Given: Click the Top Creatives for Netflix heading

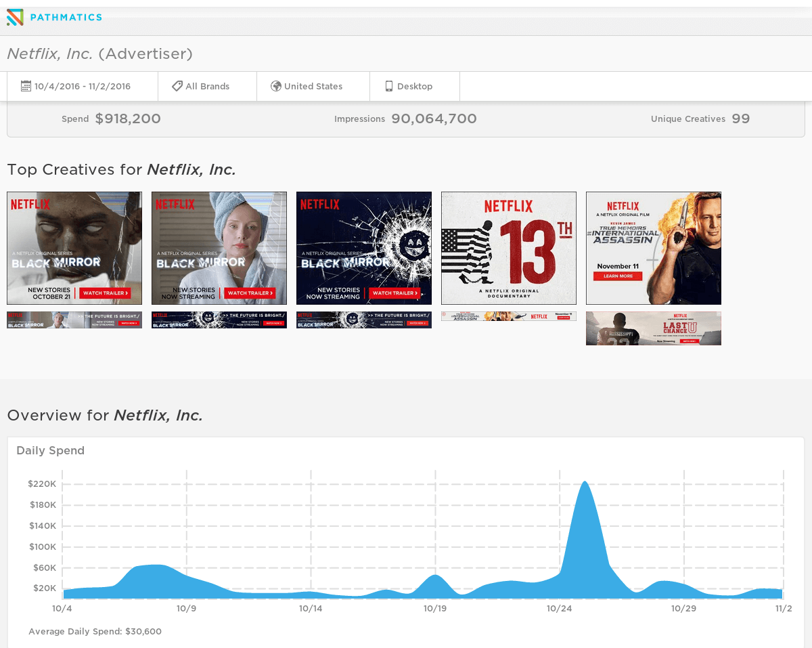Looking at the screenshot, I should (x=122, y=169).
